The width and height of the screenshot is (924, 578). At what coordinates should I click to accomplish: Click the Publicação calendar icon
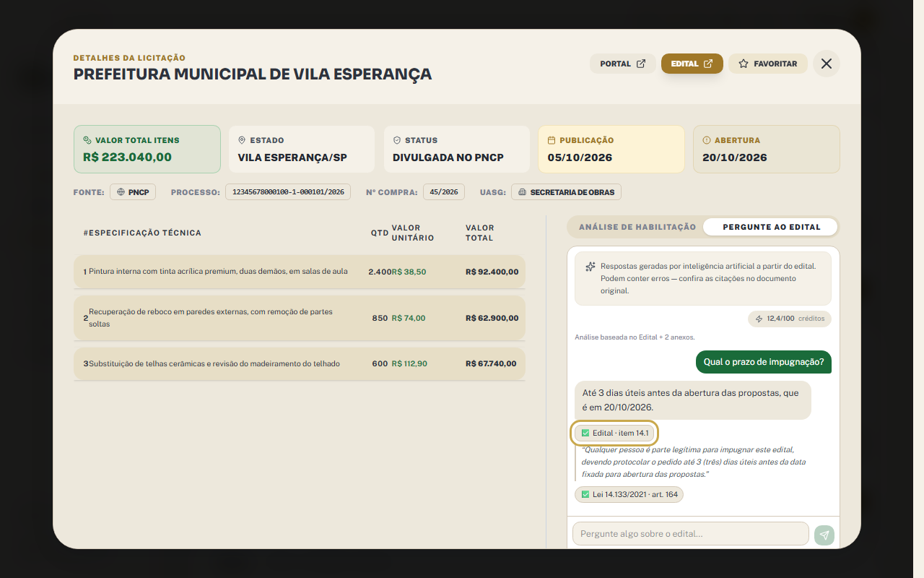pos(552,140)
